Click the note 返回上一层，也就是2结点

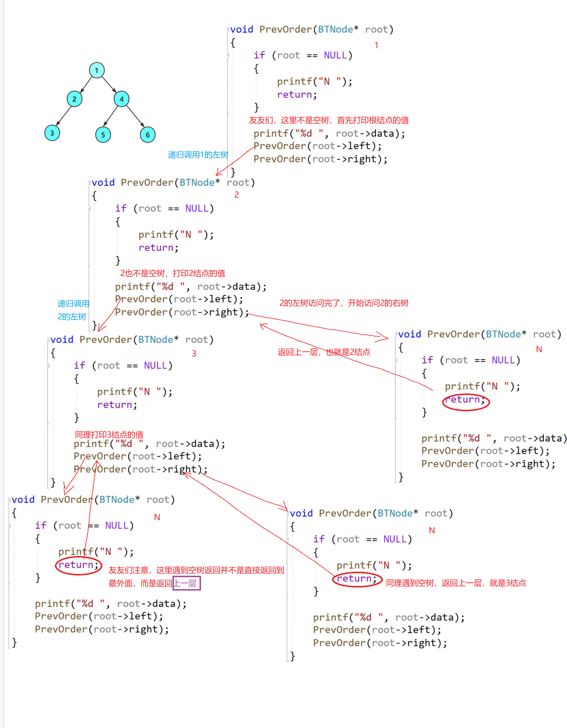(324, 352)
